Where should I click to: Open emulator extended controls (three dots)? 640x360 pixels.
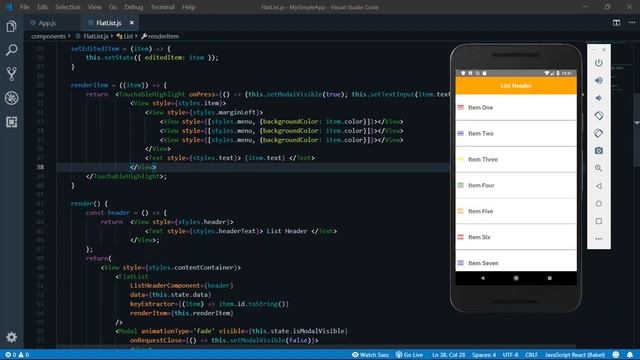click(599, 239)
